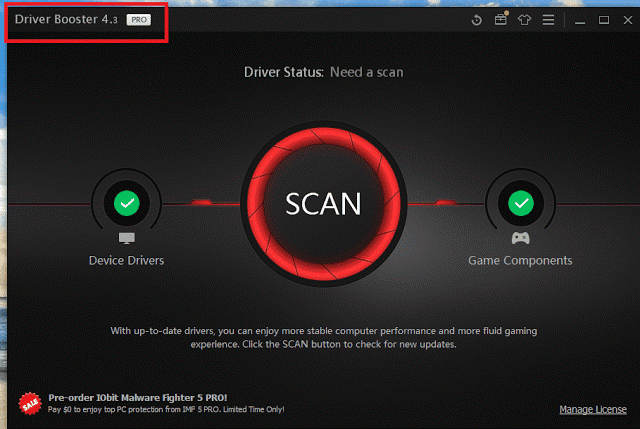Click 'Pay $0 to enjoy top PC protection' text

point(166,409)
